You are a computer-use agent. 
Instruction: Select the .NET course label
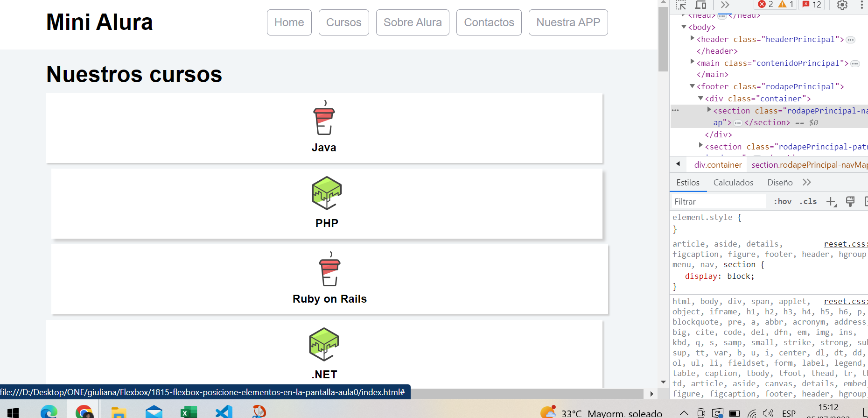(324, 375)
